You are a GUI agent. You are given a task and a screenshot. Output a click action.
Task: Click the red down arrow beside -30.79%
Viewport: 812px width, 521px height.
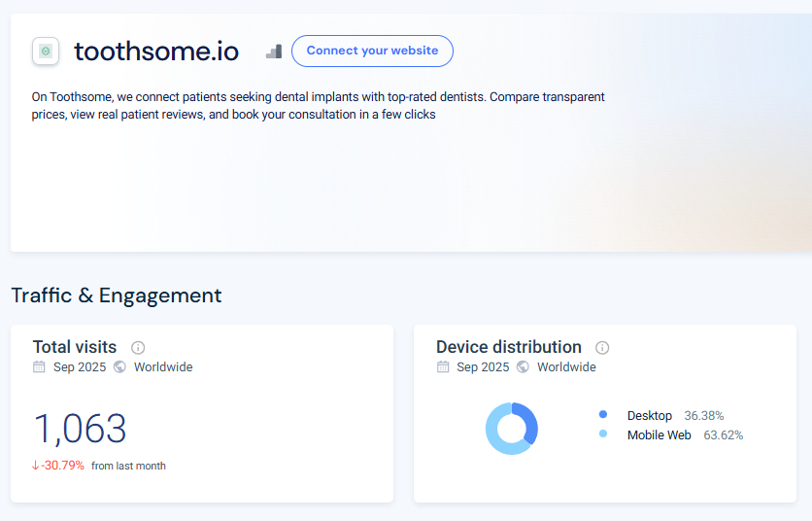(36, 466)
